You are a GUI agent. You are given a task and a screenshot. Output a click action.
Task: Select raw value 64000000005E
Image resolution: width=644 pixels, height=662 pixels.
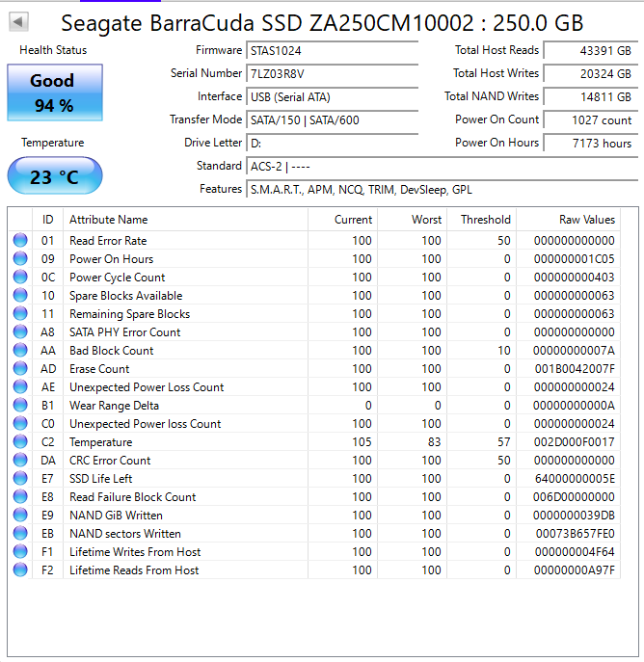pos(575,479)
